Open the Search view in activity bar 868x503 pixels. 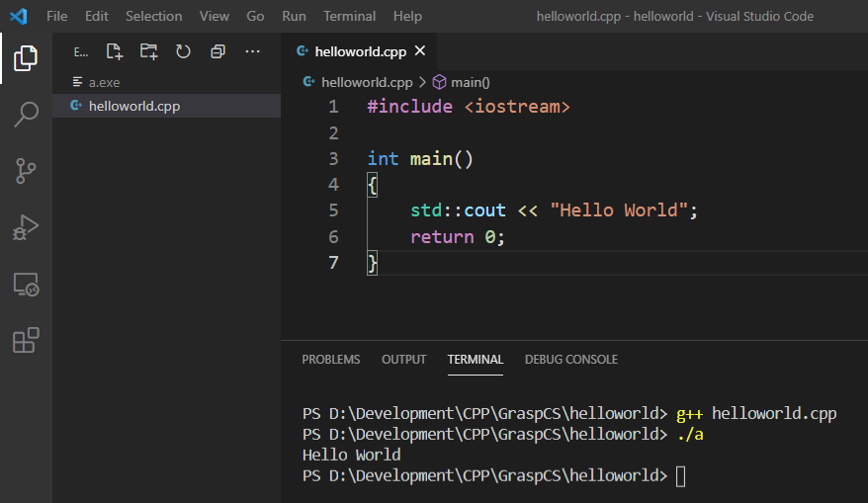(26, 115)
